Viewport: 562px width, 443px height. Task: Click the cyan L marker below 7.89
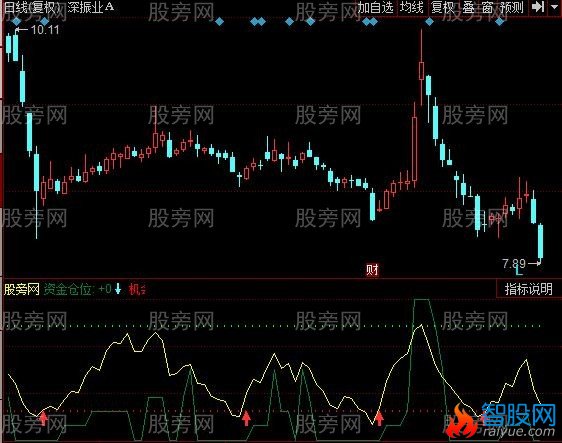[x=519, y=271]
